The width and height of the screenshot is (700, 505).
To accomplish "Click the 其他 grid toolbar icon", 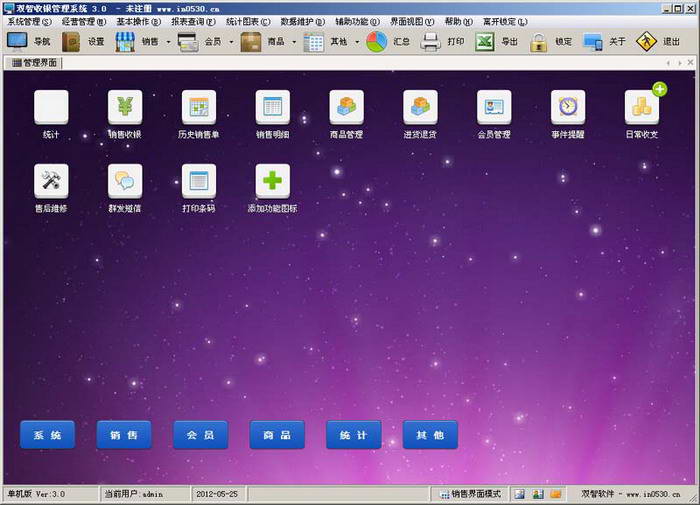I will 313,42.
